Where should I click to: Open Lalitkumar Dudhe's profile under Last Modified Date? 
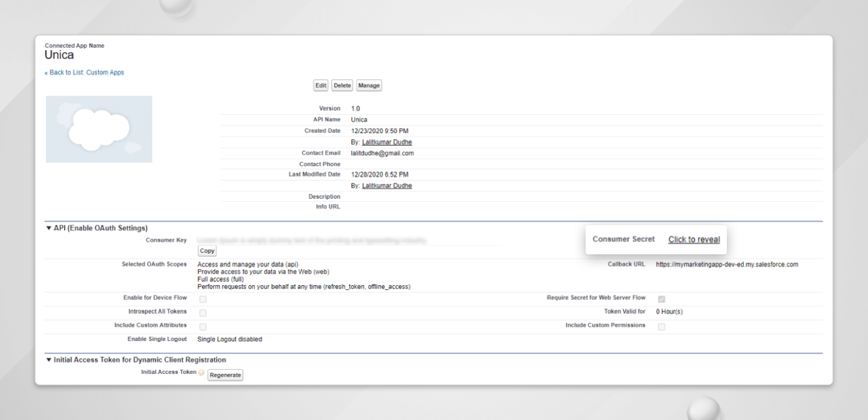pos(387,185)
